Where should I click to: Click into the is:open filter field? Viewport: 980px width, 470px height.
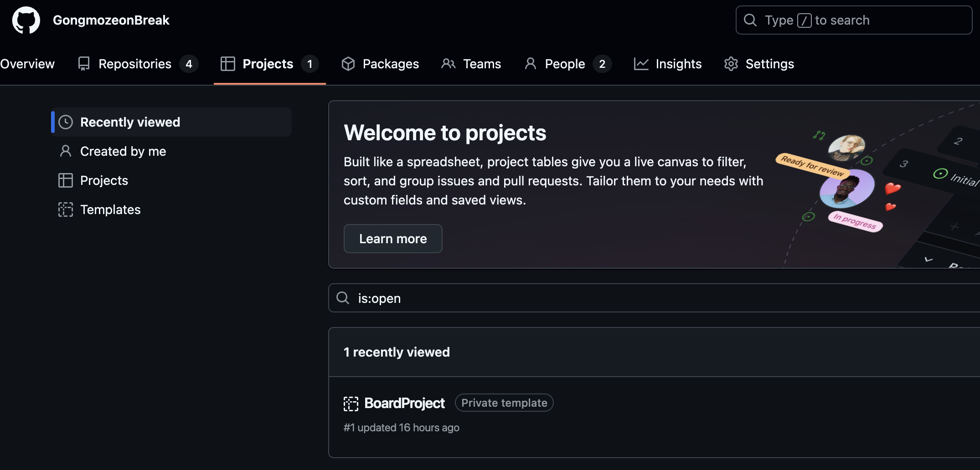[x=654, y=298]
